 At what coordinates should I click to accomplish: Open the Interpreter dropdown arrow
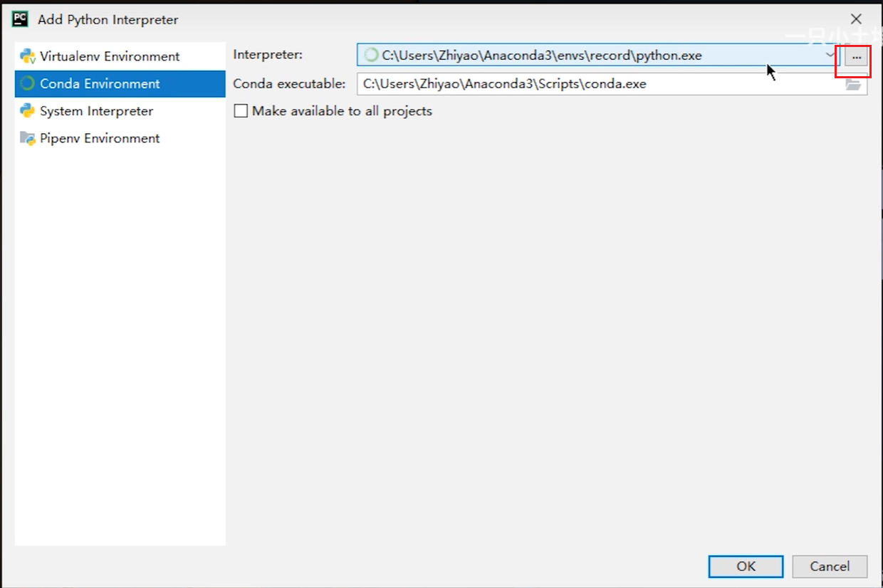pyautogui.click(x=830, y=55)
